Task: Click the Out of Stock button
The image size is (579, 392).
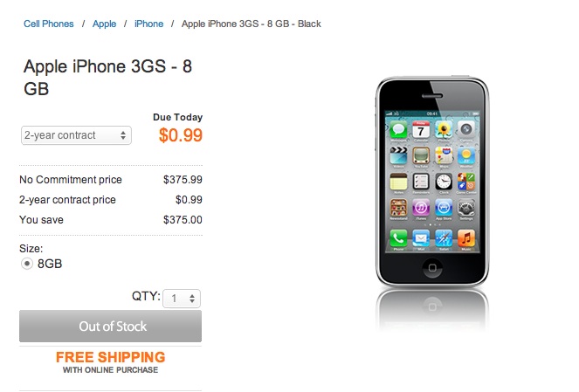Action: tap(111, 327)
